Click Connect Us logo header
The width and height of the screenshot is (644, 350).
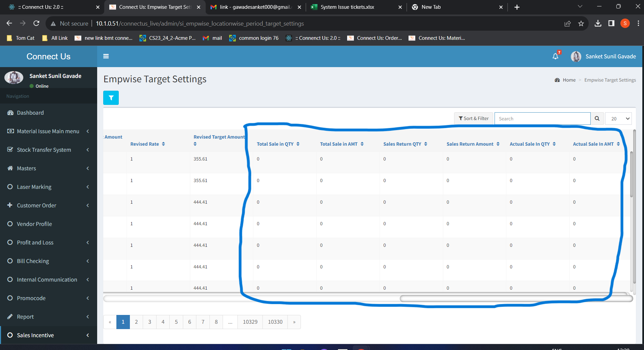pos(49,56)
